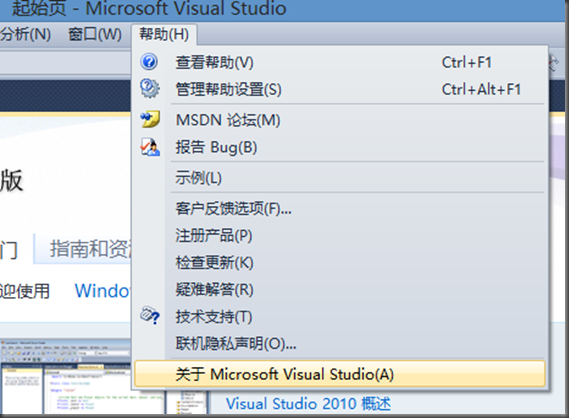Viewport: 569px width, 418px height.
Task: Select 检查更新(K) menu entry
Action: (340, 262)
